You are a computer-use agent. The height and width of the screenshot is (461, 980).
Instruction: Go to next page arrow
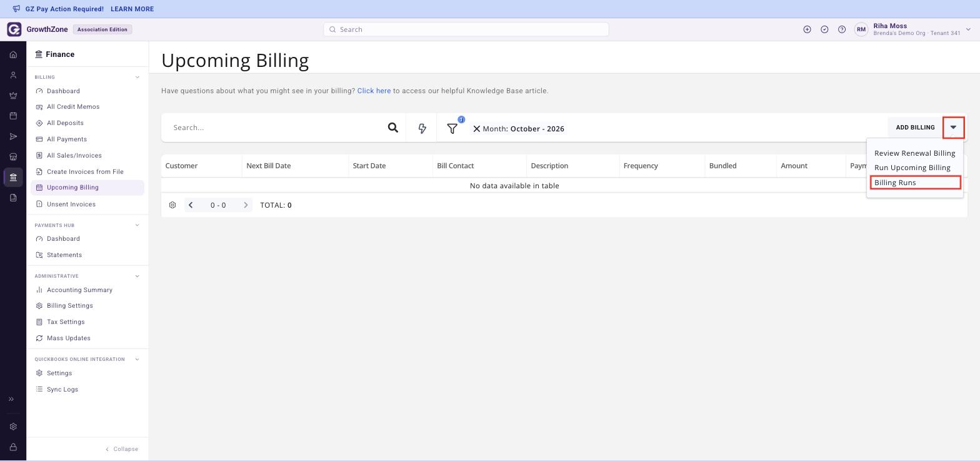246,205
